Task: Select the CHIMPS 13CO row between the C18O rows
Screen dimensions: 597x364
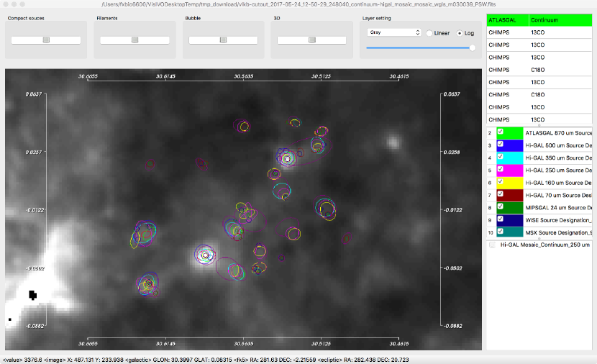Action: point(539,82)
